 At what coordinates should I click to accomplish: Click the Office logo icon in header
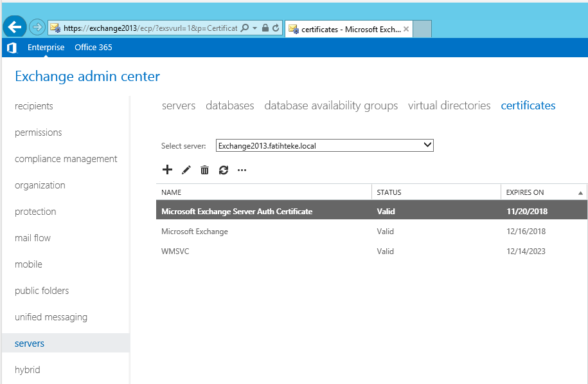pos(12,48)
